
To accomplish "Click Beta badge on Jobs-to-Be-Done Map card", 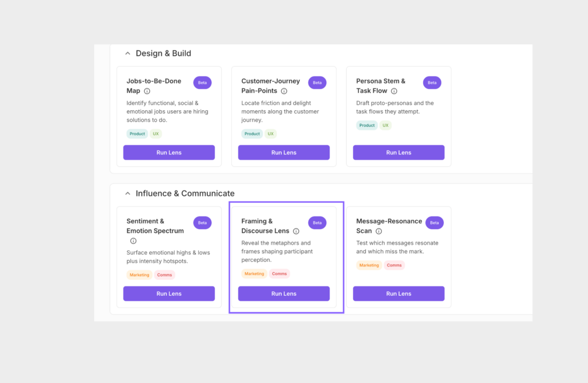I will 202,83.
